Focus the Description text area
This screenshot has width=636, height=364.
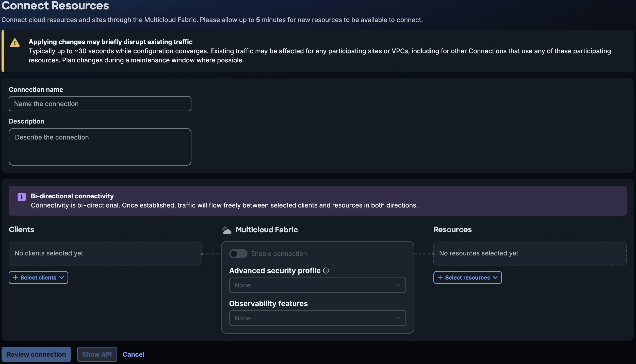coord(100,147)
